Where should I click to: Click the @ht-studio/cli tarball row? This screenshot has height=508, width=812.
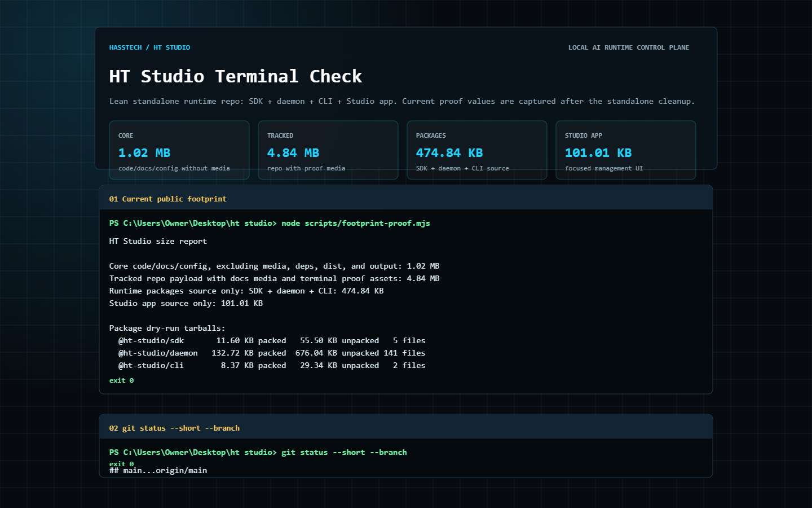point(272,366)
